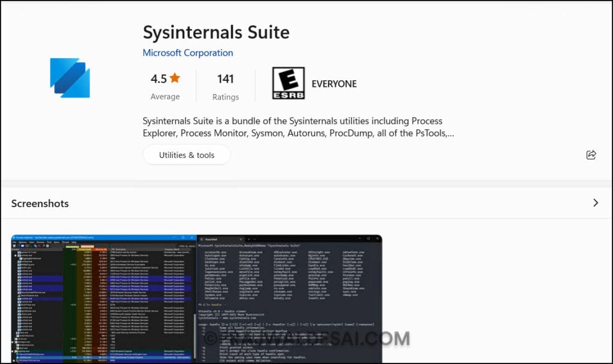This screenshot has width=613, height=364.
Task: Click the Sysinternals Suite app logo icon
Action: (x=70, y=78)
